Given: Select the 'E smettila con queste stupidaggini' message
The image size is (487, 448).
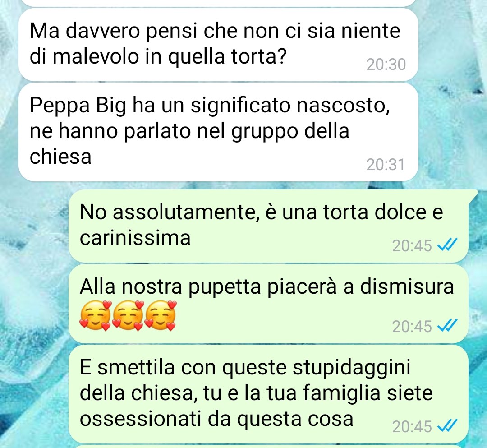Looking at the screenshot, I should click(x=268, y=394).
